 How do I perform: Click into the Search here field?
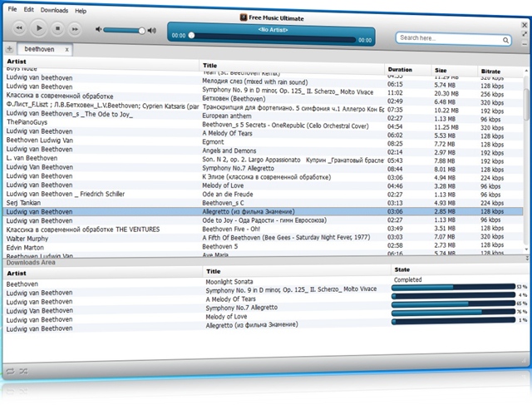pyautogui.click(x=453, y=39)
